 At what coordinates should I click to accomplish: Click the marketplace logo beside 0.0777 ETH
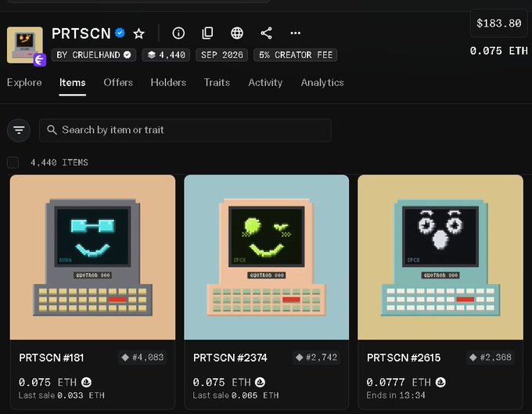pos(440,383)
